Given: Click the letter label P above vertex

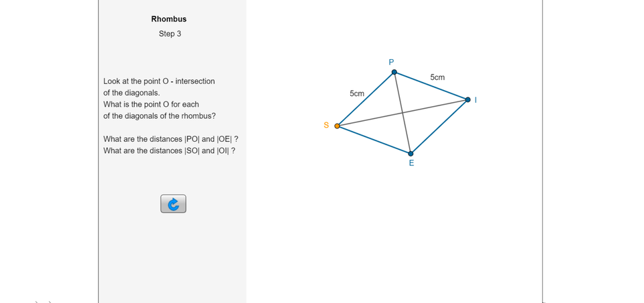Looking at the screenshot, I should pos(392,62).
